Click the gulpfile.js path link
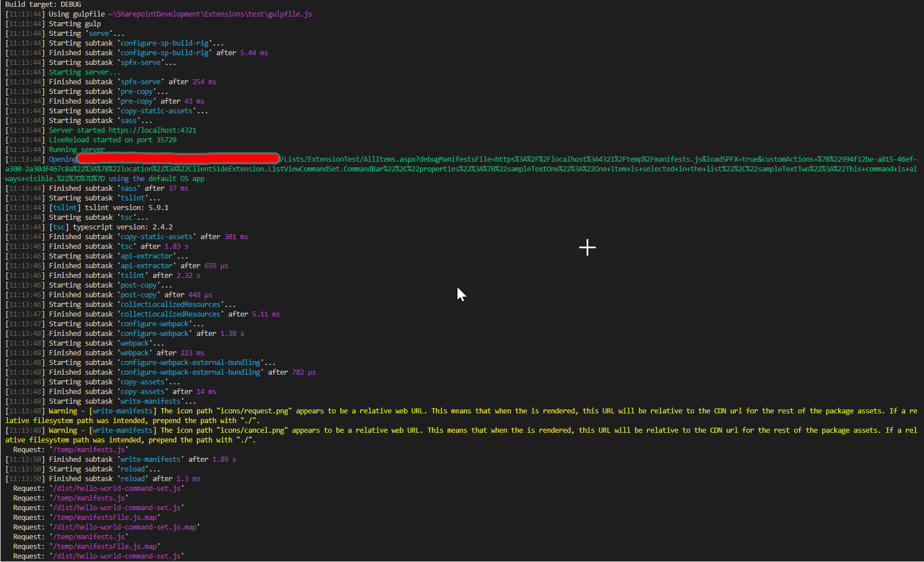 tap(211, 14)
